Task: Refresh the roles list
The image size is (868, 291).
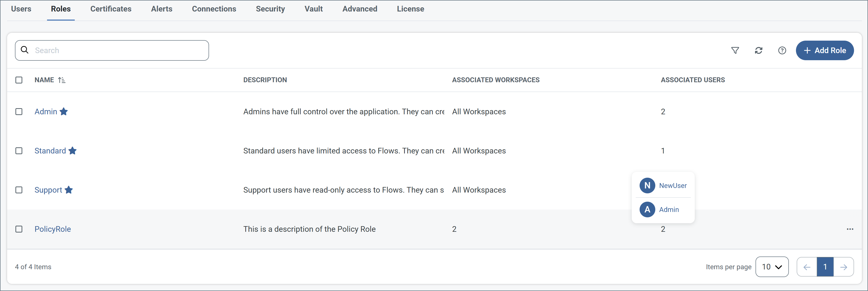Action: coord(758,50)
